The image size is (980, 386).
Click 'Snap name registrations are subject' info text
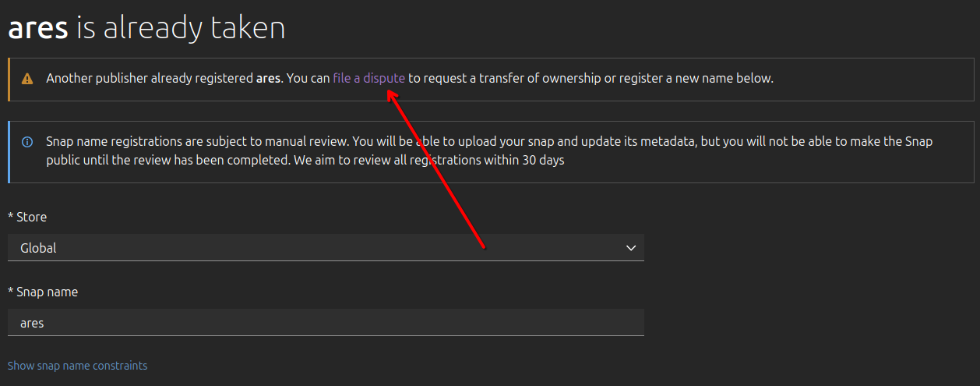[x=148, y=142]
